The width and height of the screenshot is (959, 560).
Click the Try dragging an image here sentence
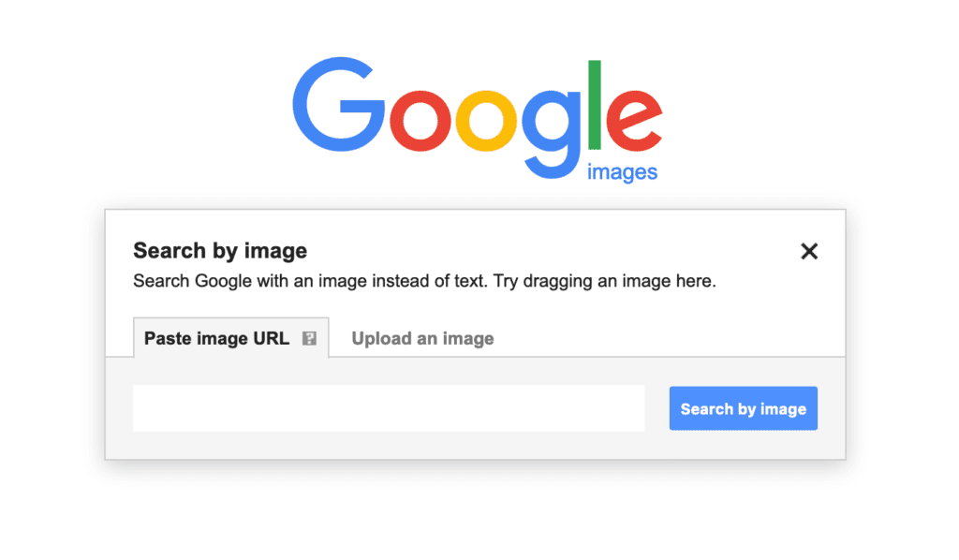coord(605,281)
